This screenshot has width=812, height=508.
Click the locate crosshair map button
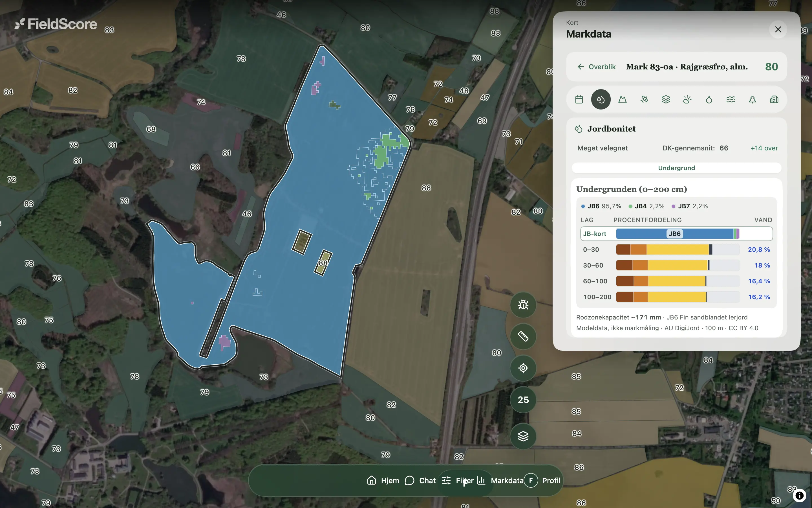point(523,368)
